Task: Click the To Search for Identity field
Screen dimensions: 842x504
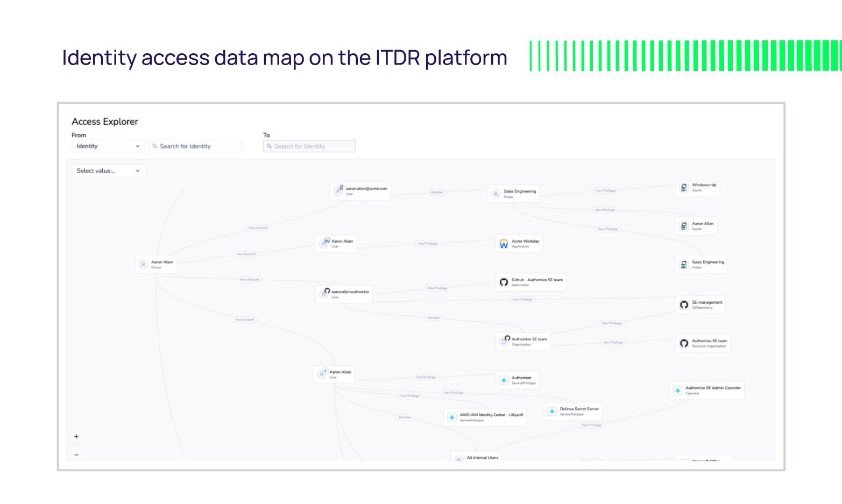Action: coord(309,146)
